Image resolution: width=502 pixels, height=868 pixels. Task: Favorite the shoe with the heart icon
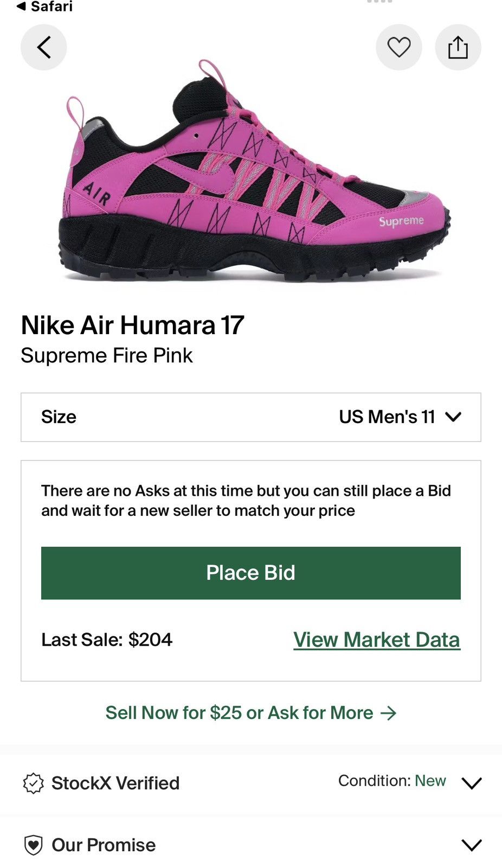click(x=399, y=47)
